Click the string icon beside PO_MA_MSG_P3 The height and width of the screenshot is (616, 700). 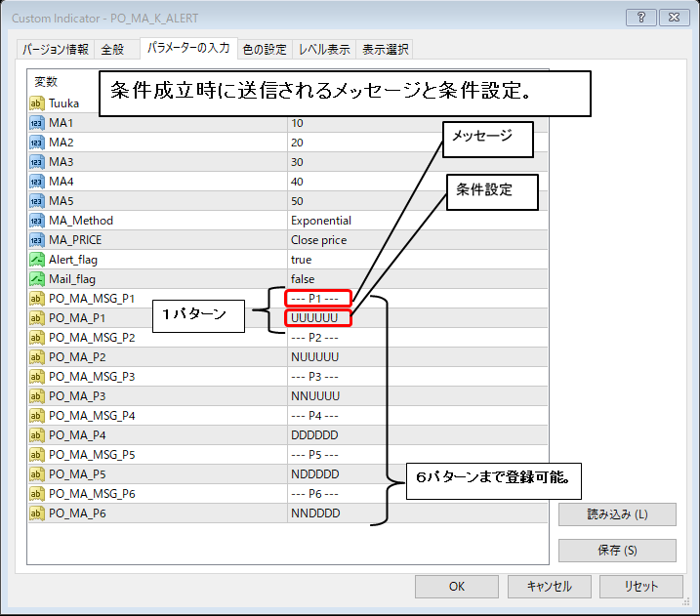click(37, 377)
